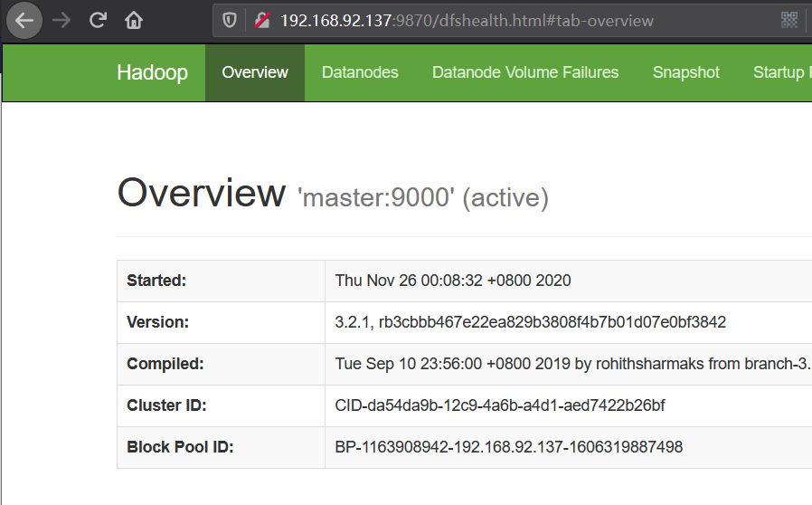Select the BP-1163908942 block pool value
The height and width of the screenshot is (505, 812).
click(508, 447)
